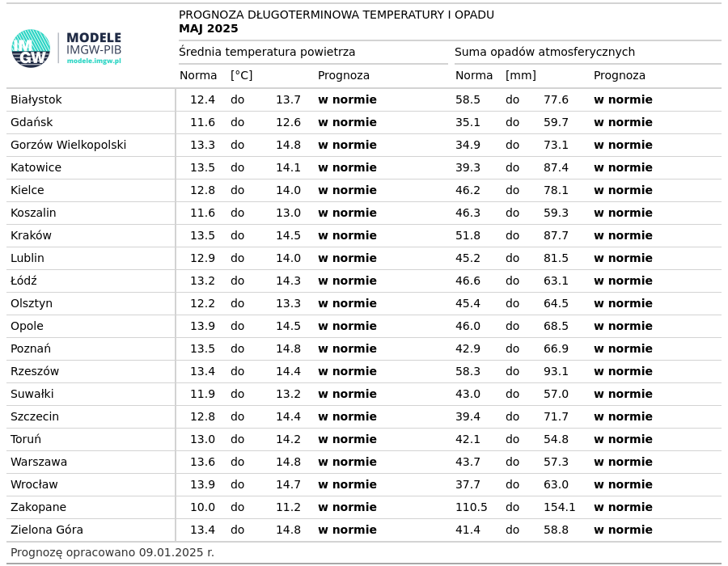The image size is (728, 566).
Task: Click Białystok lower temperature norm 12.4
Action: [202, 99]
